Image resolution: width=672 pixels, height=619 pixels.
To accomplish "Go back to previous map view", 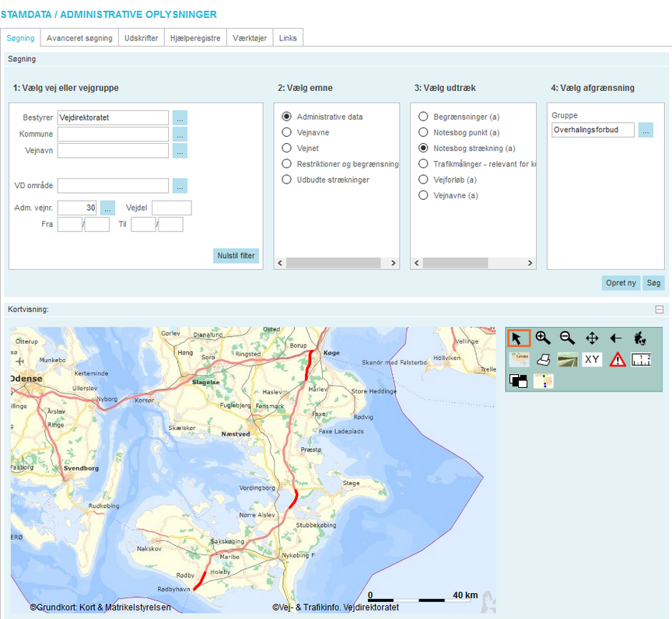I will coord(616,338).
